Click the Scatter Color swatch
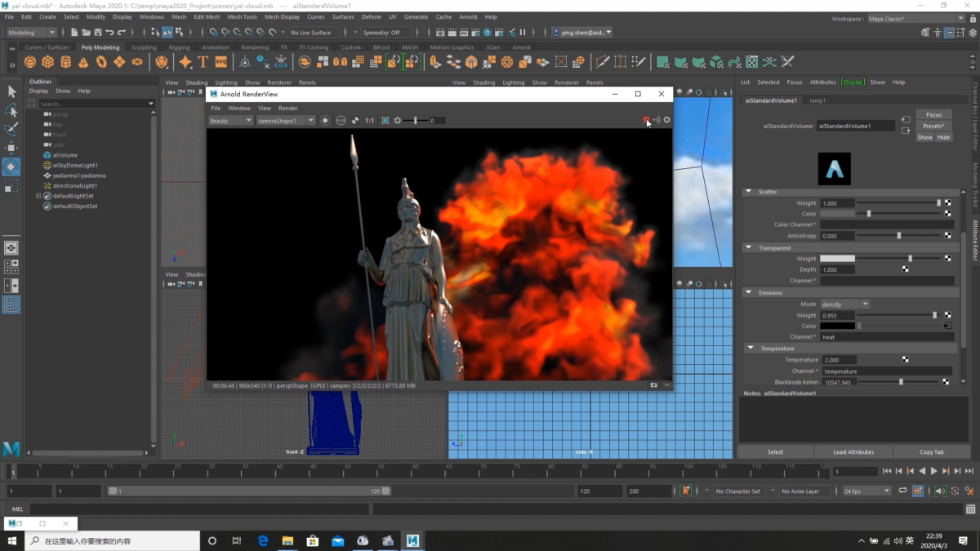980x551 pixels. [x=837, y=214]
